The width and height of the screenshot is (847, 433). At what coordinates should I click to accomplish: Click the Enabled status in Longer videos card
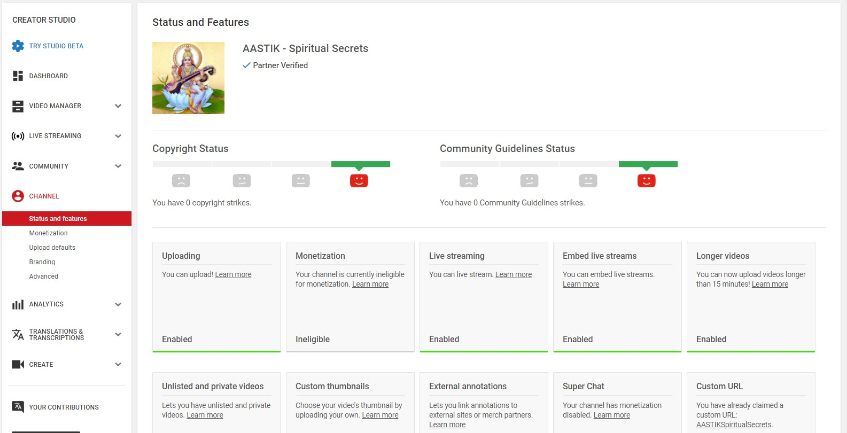click(711, 340)
